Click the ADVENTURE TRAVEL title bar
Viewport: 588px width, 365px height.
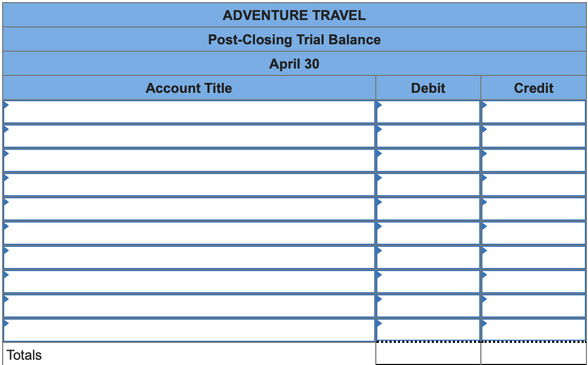point(294,15)
